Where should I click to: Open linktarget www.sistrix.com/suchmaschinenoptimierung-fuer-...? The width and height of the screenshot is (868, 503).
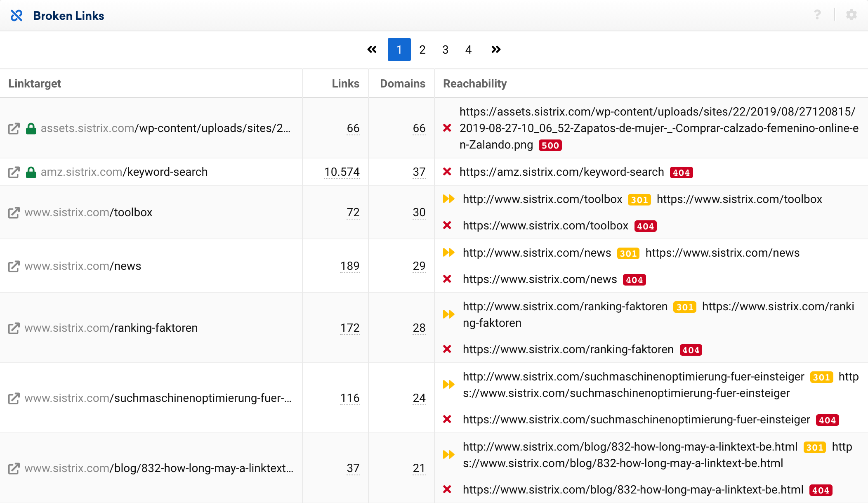158,398
